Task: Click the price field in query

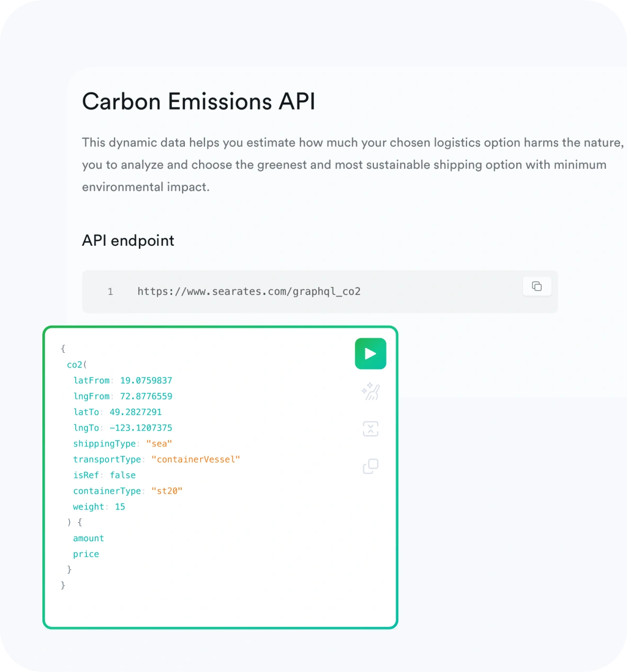Action: 86,554
